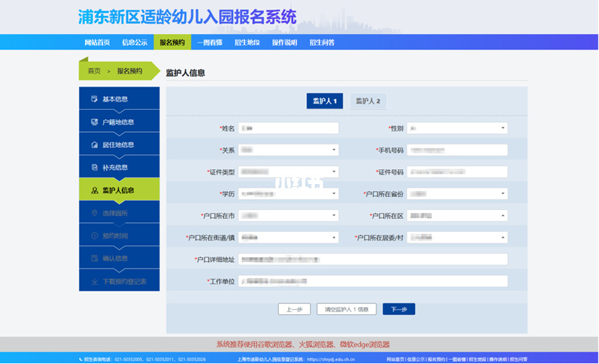The height and width of the screenshot is (364, 599).
Task: Click 操作说明 in the footer links
Action: click(x=498, y=359)
